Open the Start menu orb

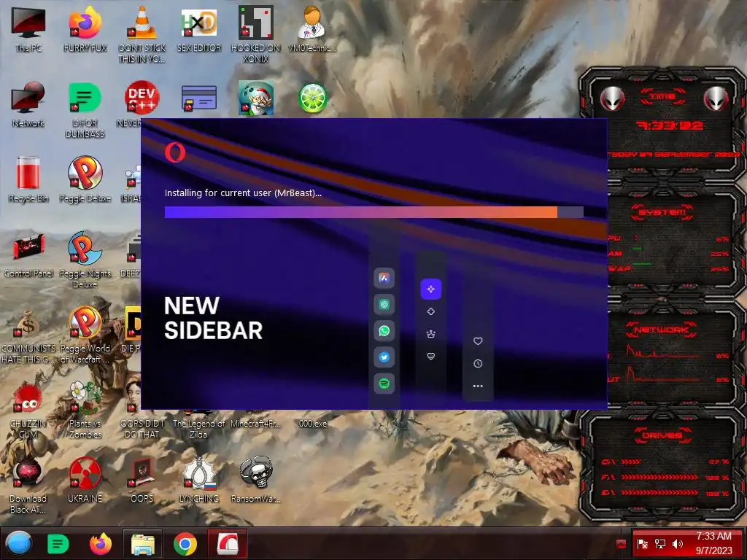point(19,543)
